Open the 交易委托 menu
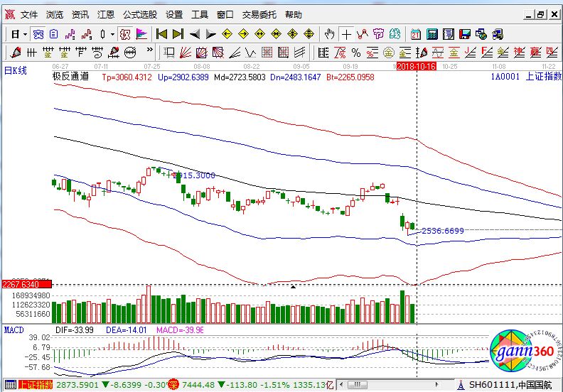563x392 pixels. 259,14
